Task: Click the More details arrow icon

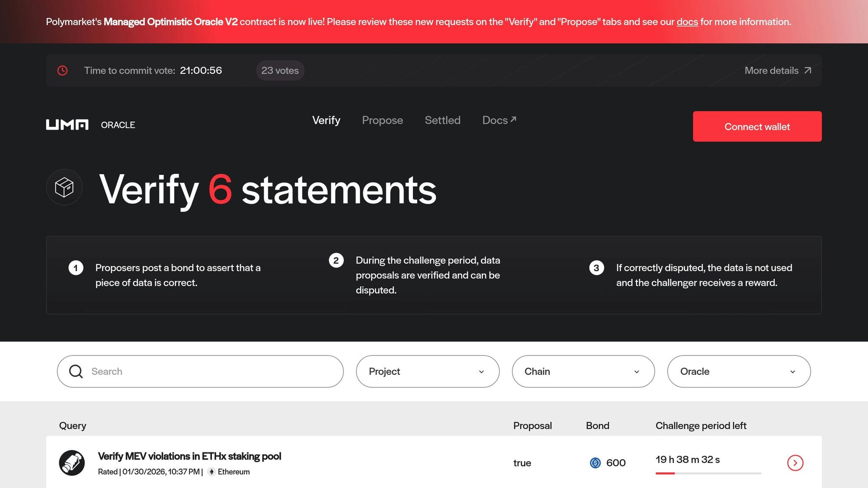Action: coord(808,70)
